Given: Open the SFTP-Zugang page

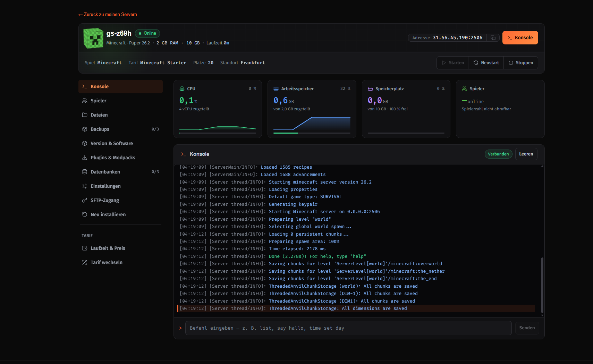Looking at the screenshot, I should [120, 200].
